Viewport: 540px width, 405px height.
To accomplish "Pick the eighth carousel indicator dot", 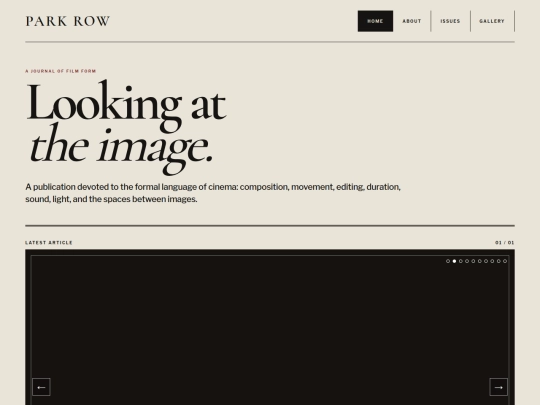I will pyautogui.click(x=492, y=261).
